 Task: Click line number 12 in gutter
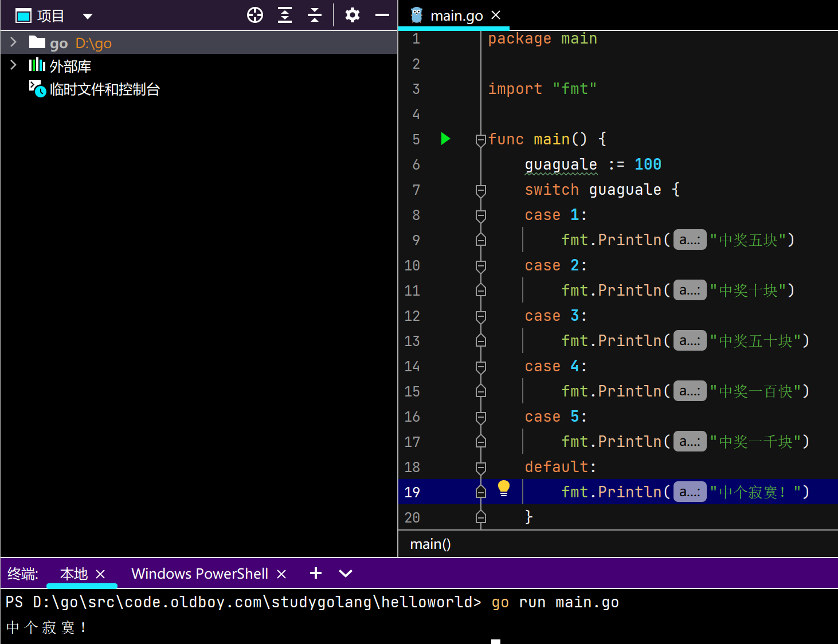[x=412, y=316]
